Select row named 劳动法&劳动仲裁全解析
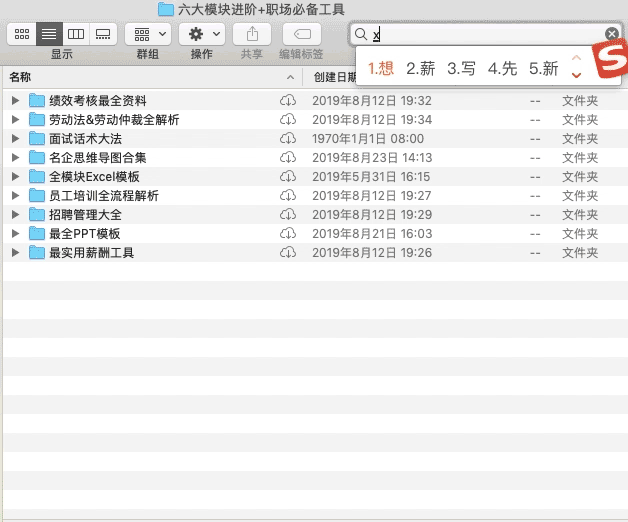 tap(316, 119)
